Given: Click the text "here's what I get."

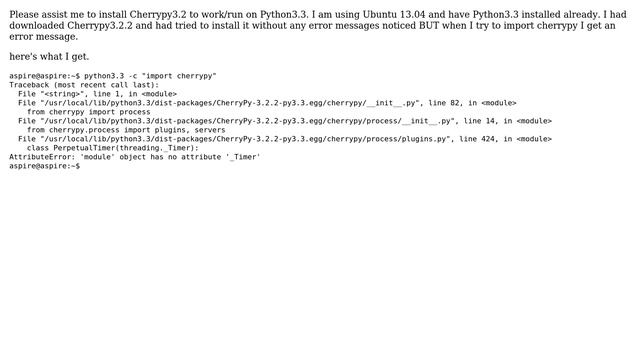Looking at the screenshot, I should pyautogui.click(x=49, y=57).
